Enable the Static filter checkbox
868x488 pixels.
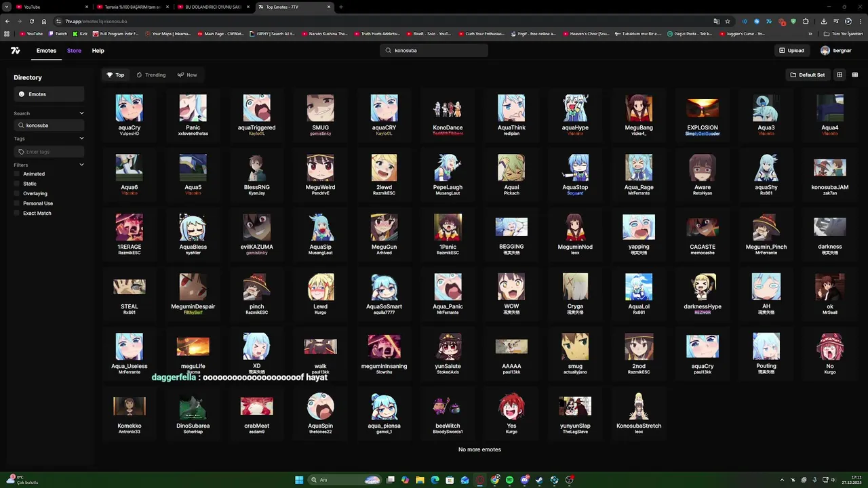point(18,184)
